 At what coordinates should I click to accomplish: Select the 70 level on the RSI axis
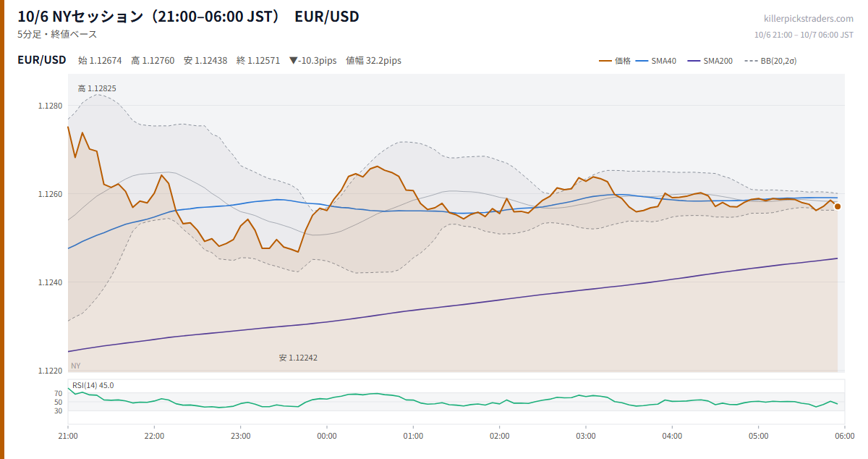pos(59,393)
